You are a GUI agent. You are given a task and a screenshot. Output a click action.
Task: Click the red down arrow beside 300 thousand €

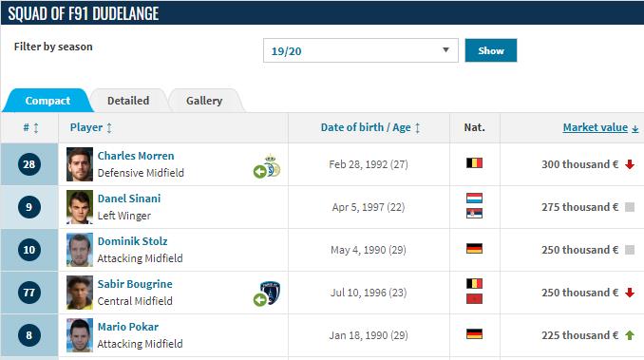630,164
